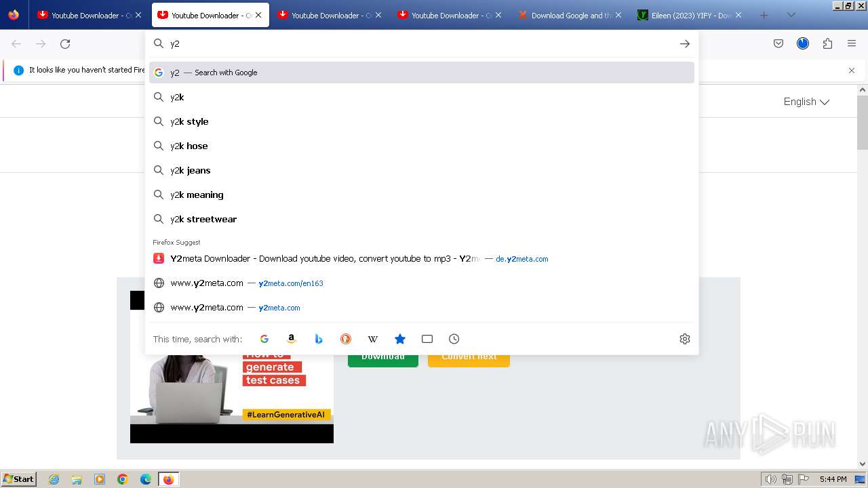Click the volume icon in system tray

pyautogui.click(x=770, y=479)
